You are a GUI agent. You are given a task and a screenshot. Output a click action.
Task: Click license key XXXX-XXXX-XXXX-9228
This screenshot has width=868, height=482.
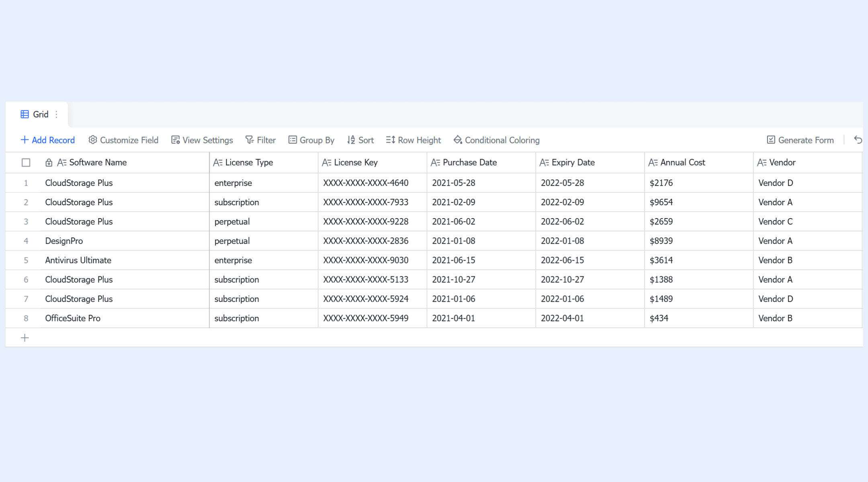tap(373, 222)
